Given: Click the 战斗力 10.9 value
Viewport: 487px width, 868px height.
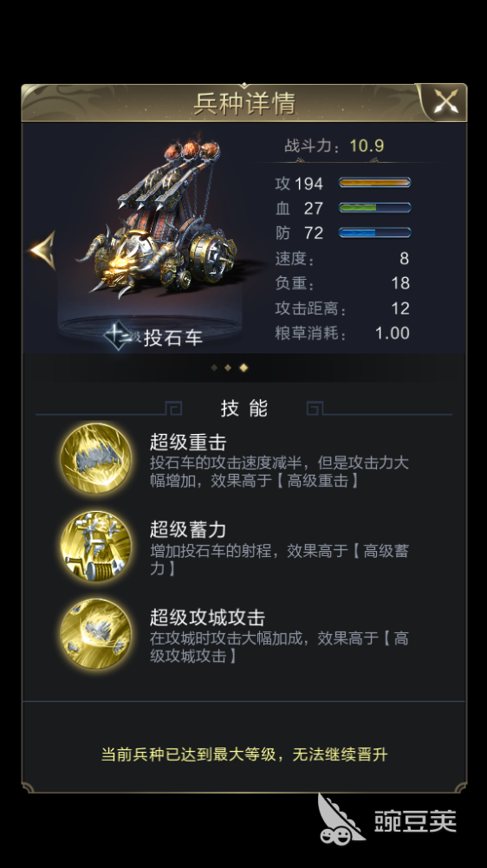Looking at the screenshot, I should 367,146.
